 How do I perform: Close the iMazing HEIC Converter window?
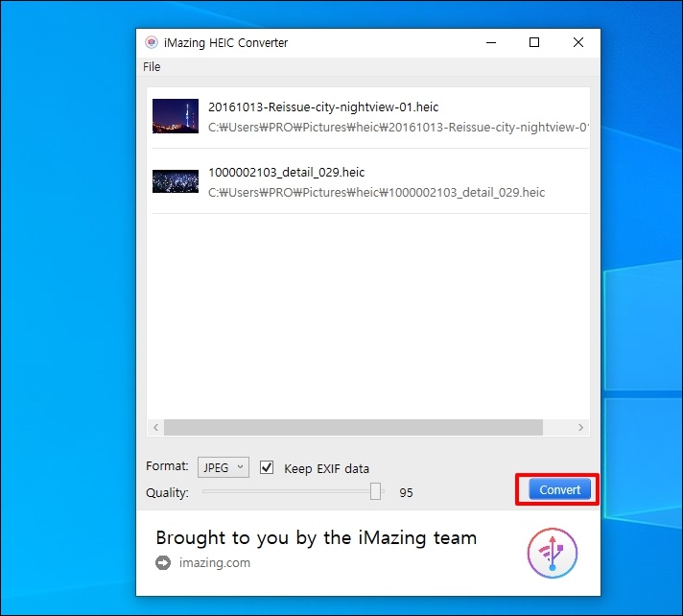pos(578,42)
